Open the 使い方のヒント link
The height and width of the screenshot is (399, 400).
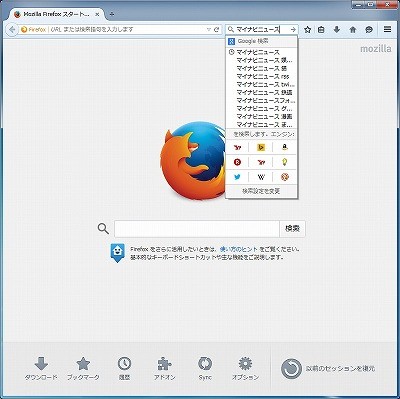coord(239,249)
